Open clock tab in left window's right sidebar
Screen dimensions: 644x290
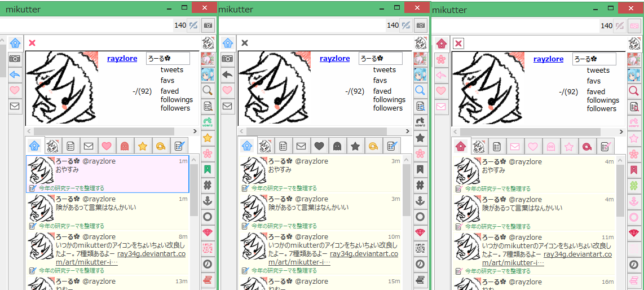click(x=208, y=264)
